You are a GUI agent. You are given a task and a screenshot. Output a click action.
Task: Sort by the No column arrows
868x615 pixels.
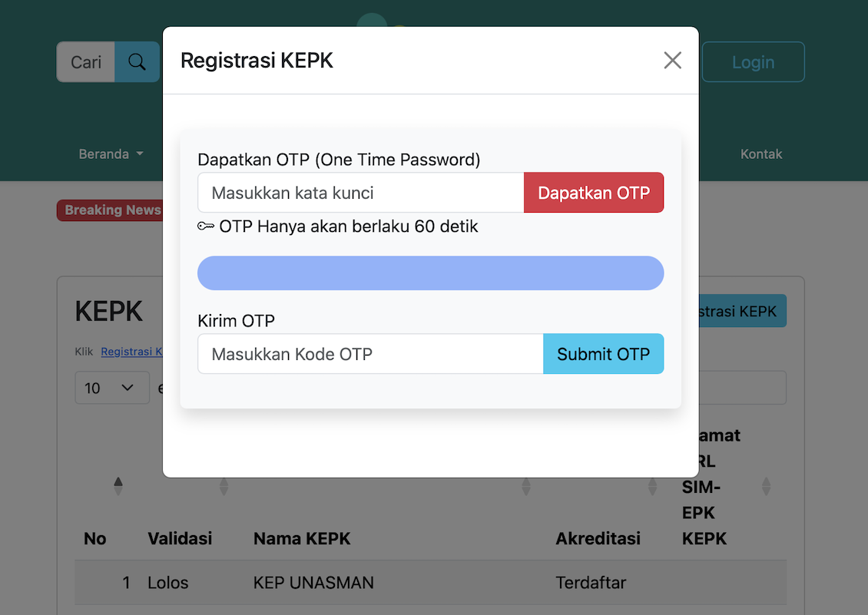tap(118, 486)
